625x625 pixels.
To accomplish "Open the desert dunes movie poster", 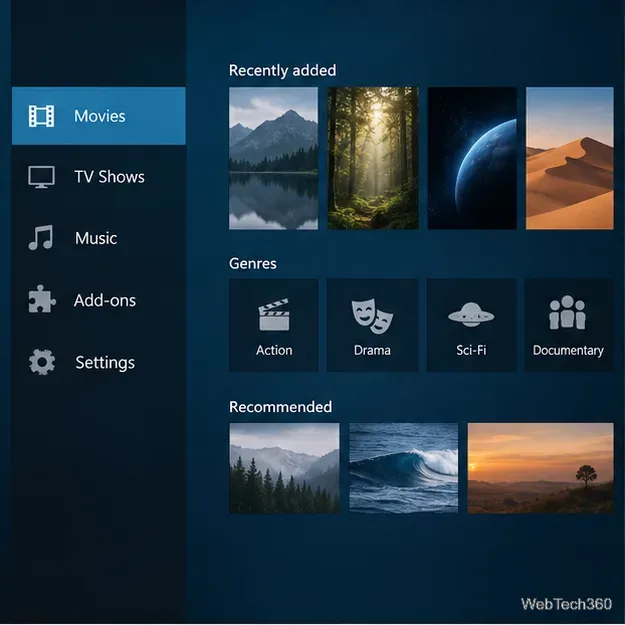I will tap(570, 158).
